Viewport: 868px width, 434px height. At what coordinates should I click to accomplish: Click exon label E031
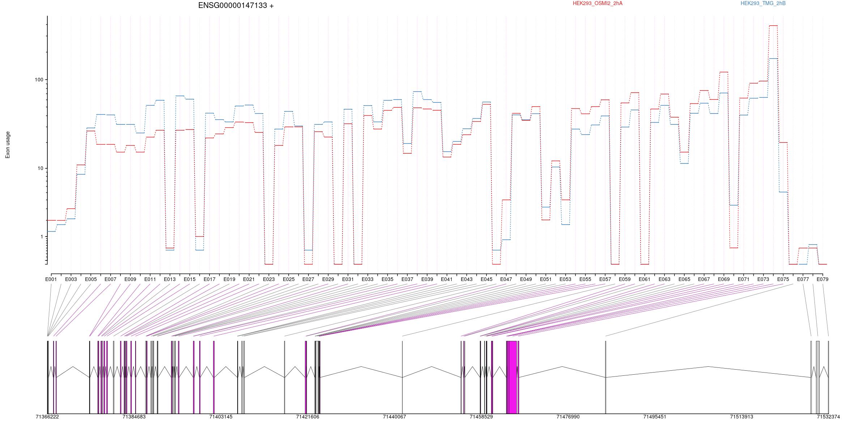point(348,279)
